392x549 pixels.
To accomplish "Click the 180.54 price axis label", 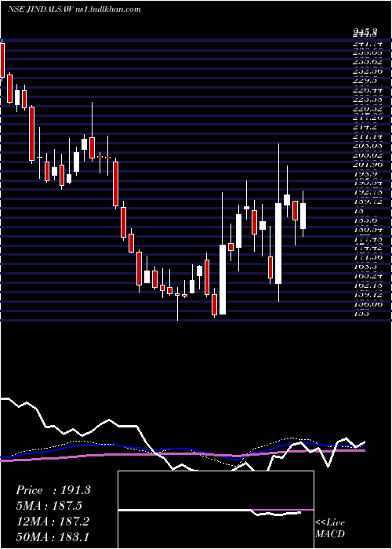I will click(x=367, y=230).
